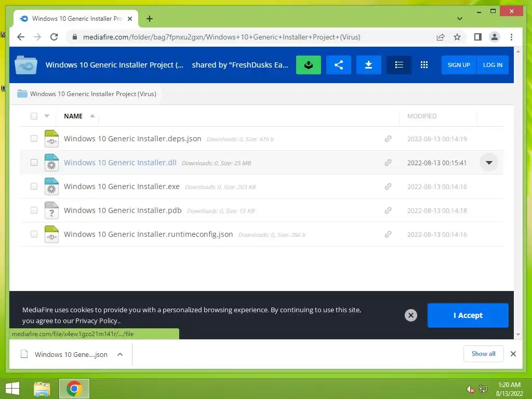Screen dimensions: 532x399
Task: Open Windows 10 Generic Installer.dll link
Action: click(x=120, y=163)
